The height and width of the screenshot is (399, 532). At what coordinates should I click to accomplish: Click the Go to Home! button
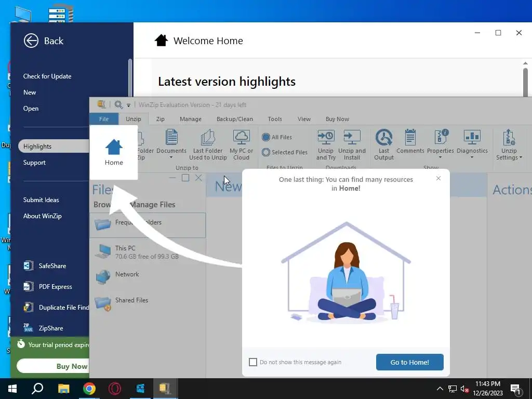coord(409,362)
